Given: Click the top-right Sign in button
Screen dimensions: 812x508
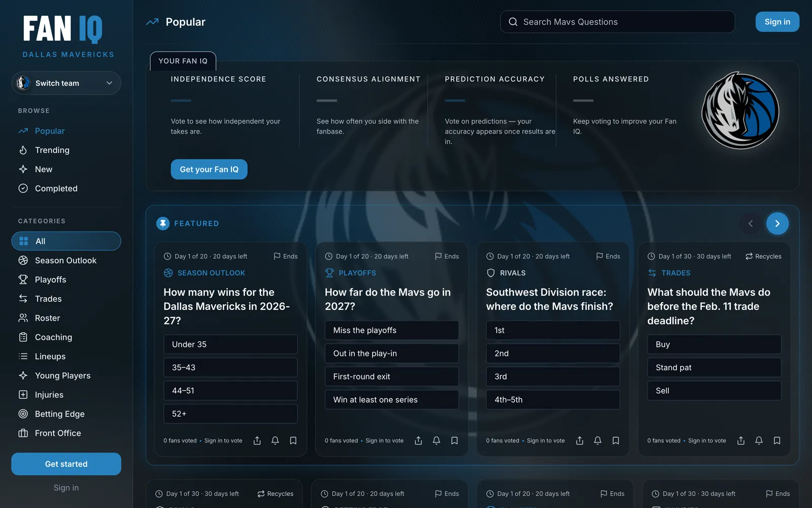Looking at the screenshot, I should point(777,22).
